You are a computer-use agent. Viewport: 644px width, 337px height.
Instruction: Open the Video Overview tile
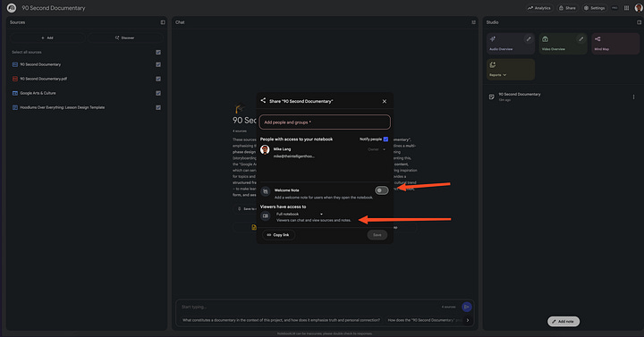[563, 44]
